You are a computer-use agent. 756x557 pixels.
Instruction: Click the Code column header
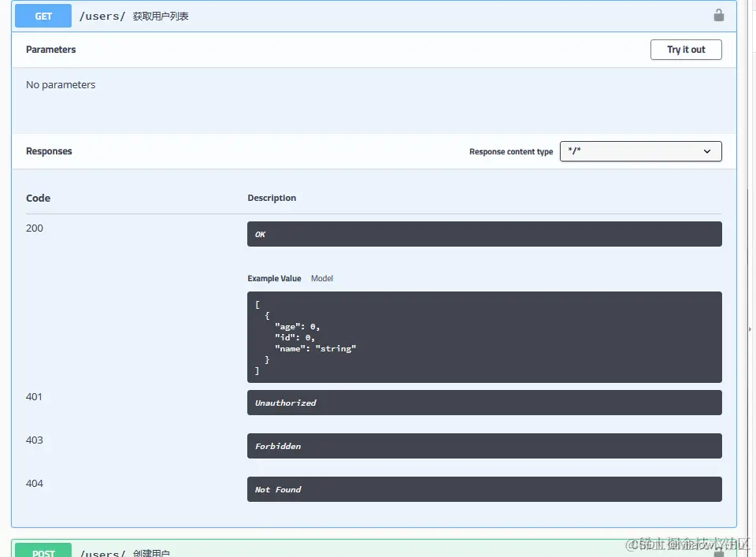click(38, 199)
